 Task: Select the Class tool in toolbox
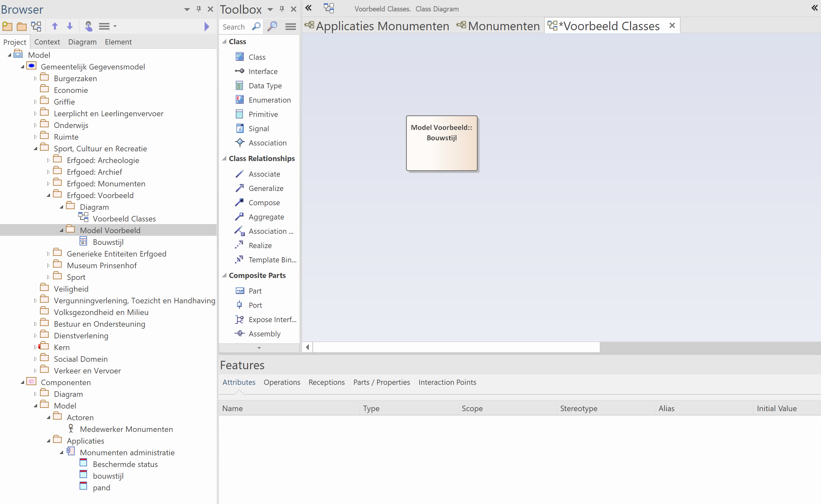pos(257,56)
